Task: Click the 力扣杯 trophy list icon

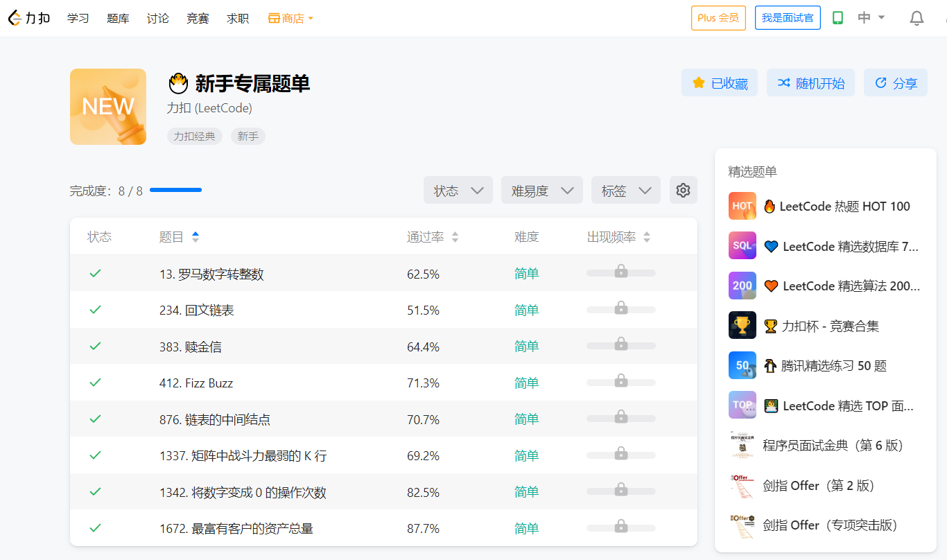Action: [x=742, y=326]
